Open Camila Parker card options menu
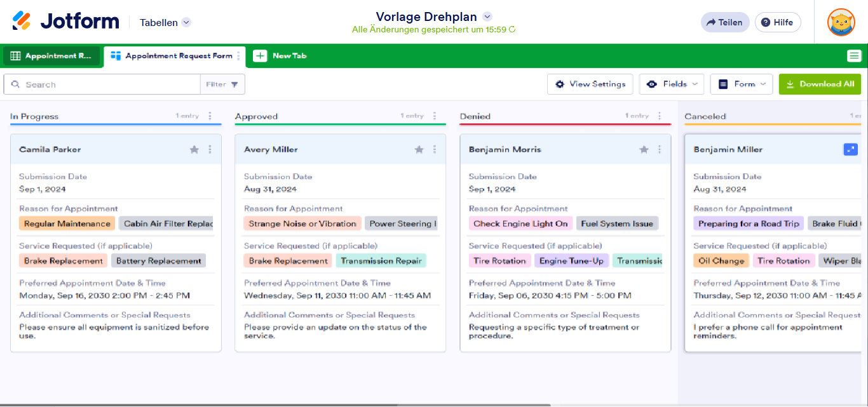Screen dimensions: 868x407 tap(210, 150)
